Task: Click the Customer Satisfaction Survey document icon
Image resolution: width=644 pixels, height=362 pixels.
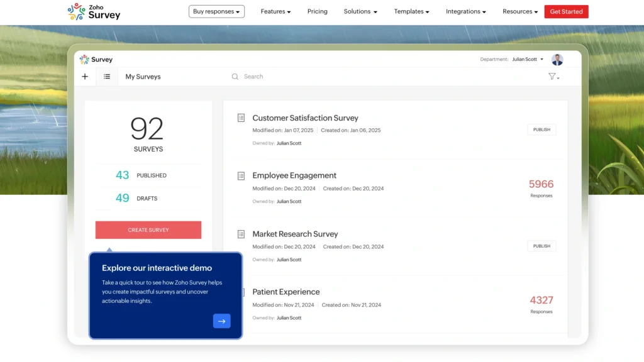Action: click(x=241, y=118)
